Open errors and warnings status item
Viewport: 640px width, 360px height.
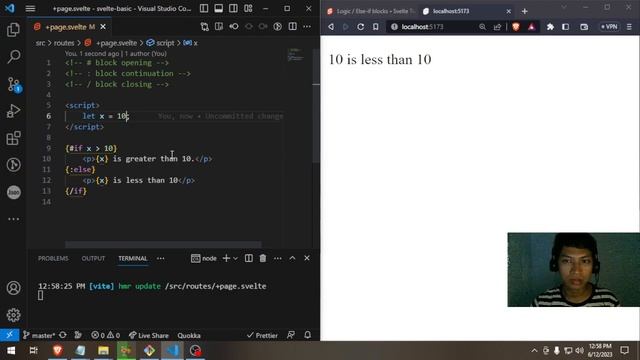coord(105,336)
